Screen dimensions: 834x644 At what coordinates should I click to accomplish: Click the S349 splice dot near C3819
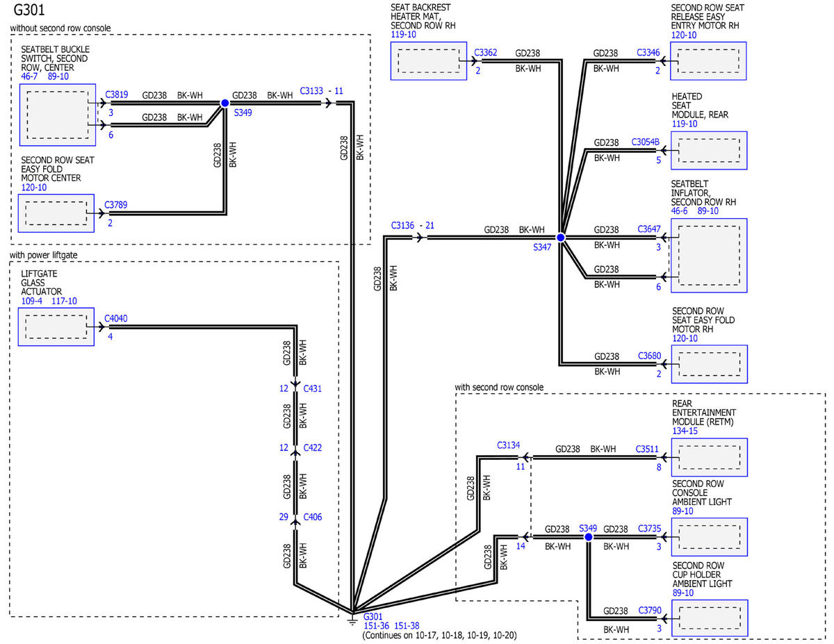coord(224,103)
